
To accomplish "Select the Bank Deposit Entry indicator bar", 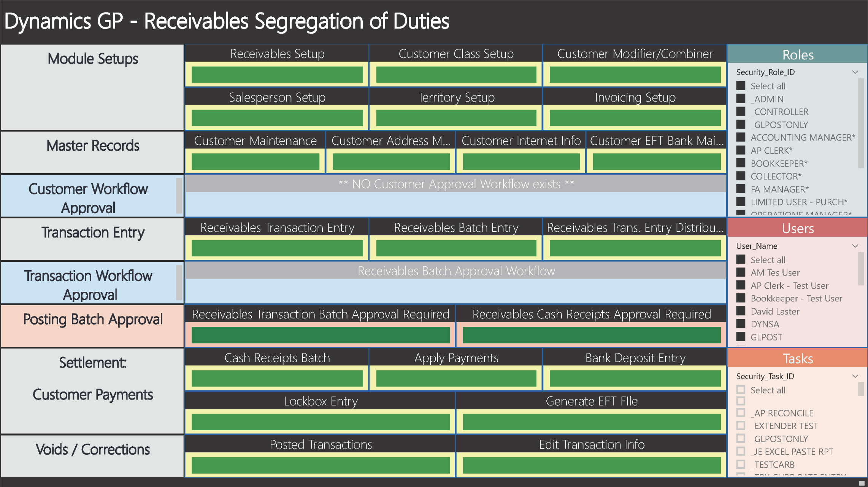I will click(635, 379).
